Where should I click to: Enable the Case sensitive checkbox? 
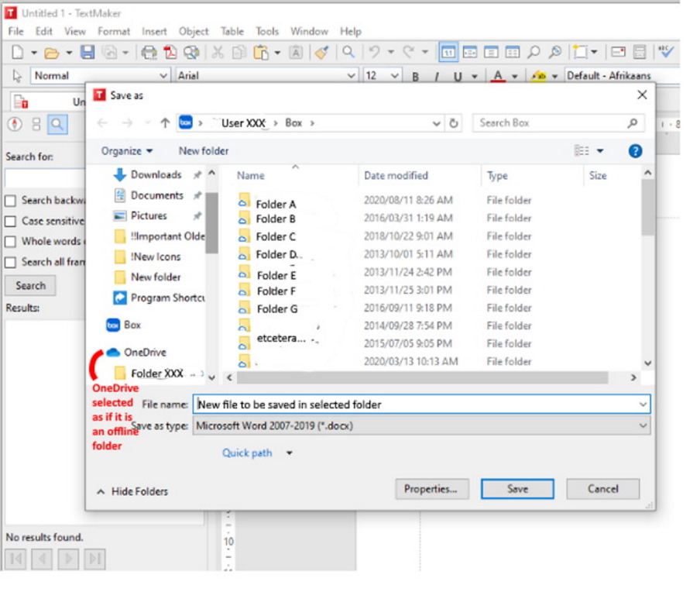(x=11, y=222)
